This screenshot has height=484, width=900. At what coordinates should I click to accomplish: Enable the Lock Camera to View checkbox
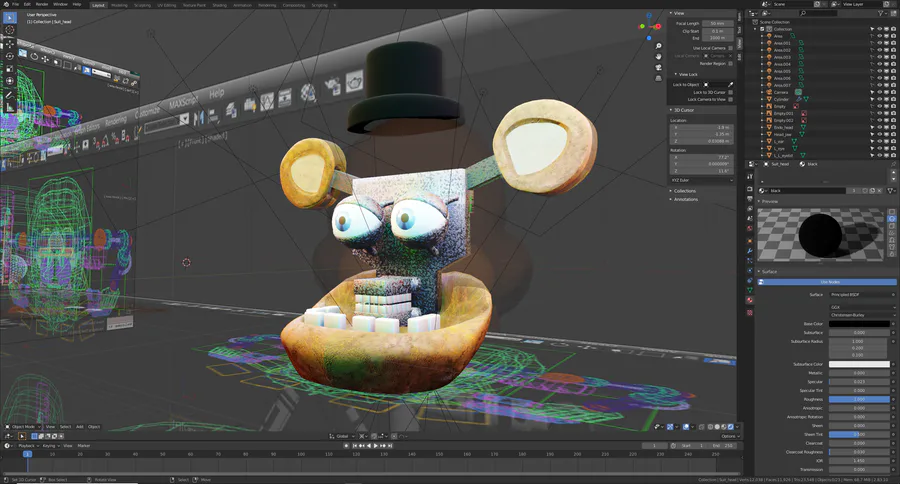coord(730,99)
